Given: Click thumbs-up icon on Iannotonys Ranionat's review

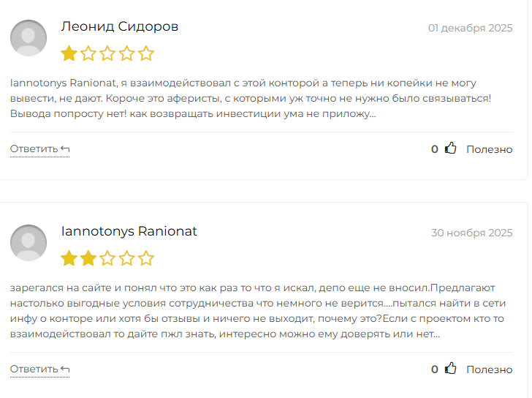Looking at the screenshot, I should (x=451, y=369).
